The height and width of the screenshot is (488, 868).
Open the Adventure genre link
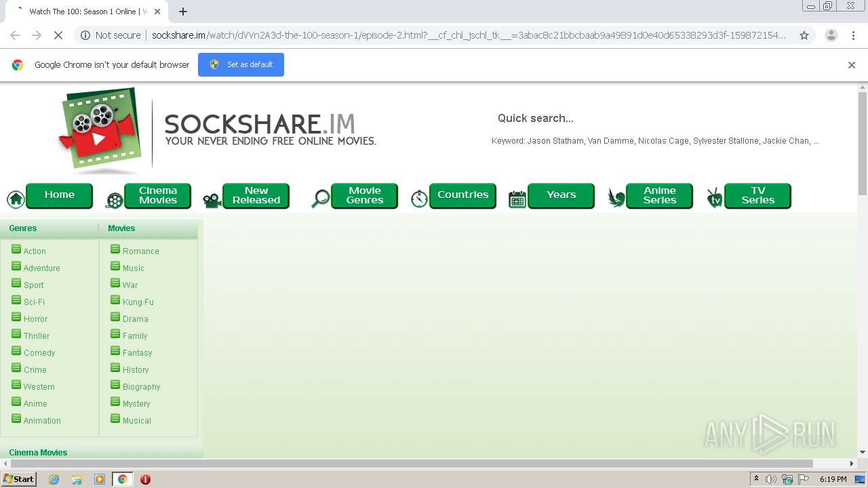click(x=42, y=268)
